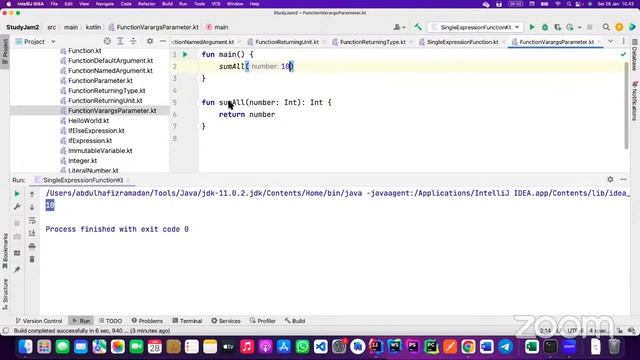Show hidden editor tabs dropdown arrow
Viewport: 640px width, 360px height.
click(610, 42)
